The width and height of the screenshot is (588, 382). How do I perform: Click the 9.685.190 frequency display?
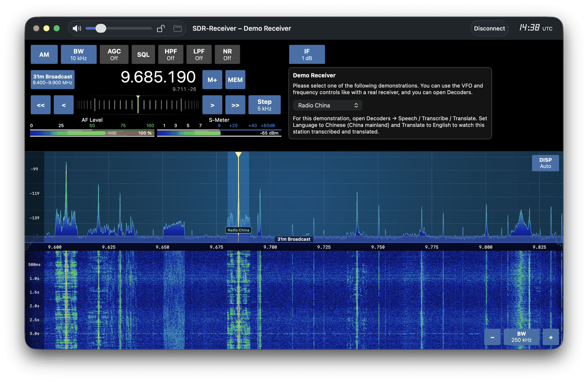(x=158, y=77)
